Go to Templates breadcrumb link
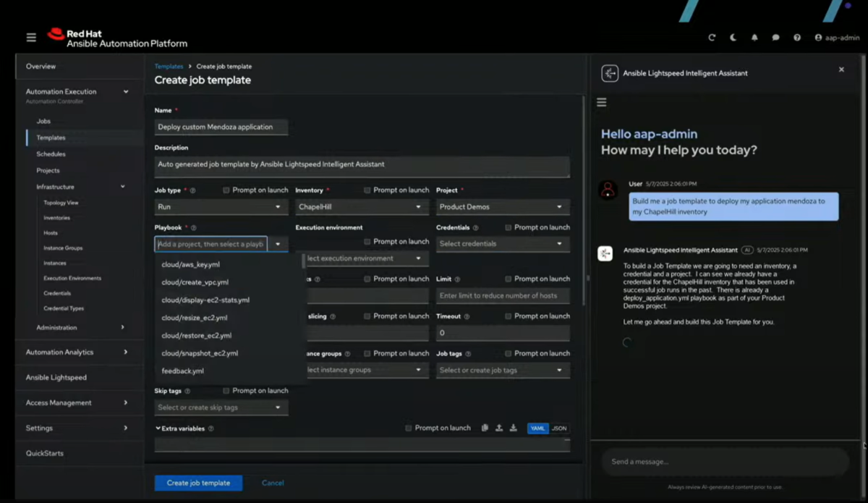The width and height of the screenshot is (868, 503). click(169, 67)
